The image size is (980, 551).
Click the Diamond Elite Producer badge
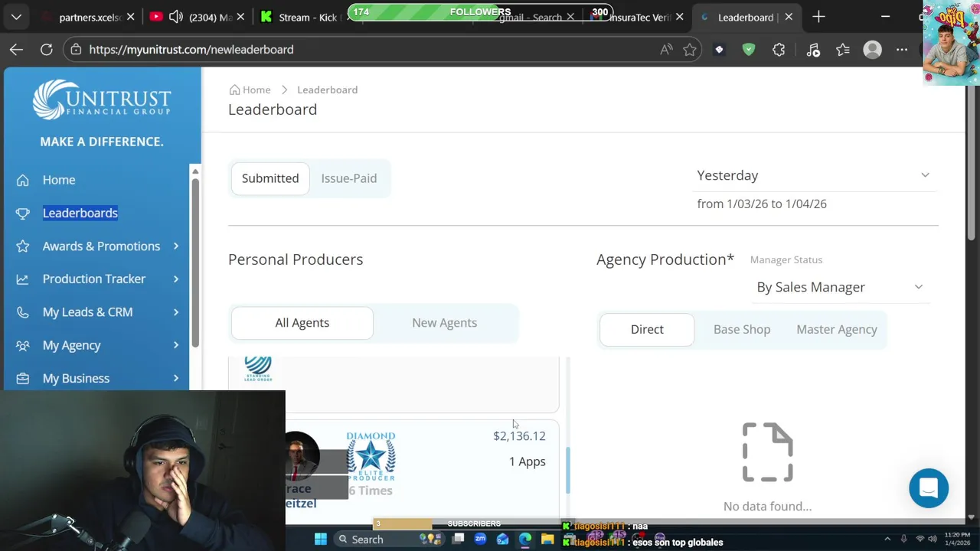click(371, 457)
